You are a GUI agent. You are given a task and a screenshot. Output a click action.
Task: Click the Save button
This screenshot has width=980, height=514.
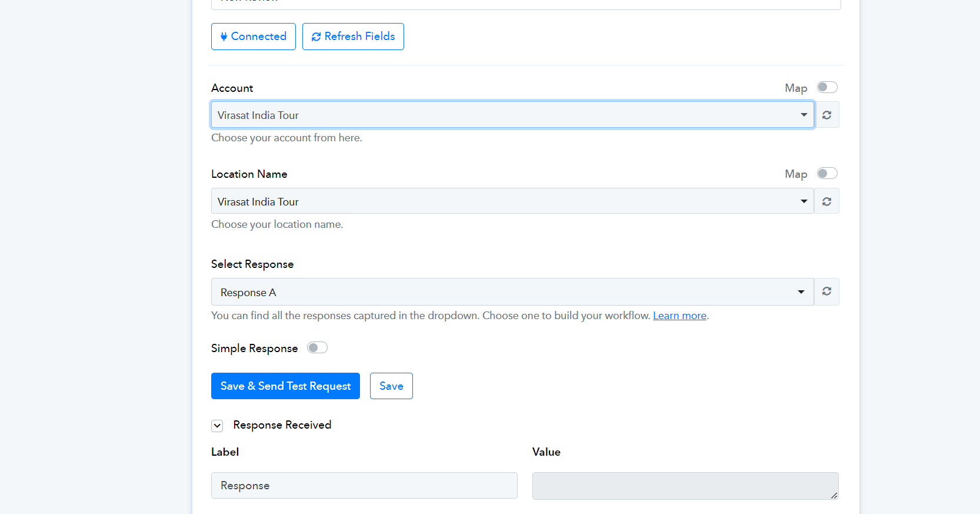point(391,386)
